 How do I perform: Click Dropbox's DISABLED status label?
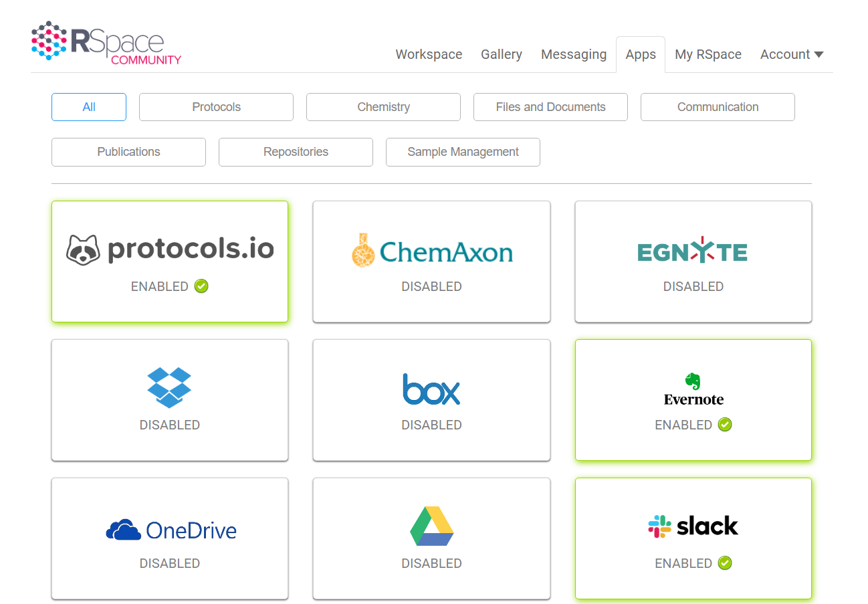click(170, 425)
